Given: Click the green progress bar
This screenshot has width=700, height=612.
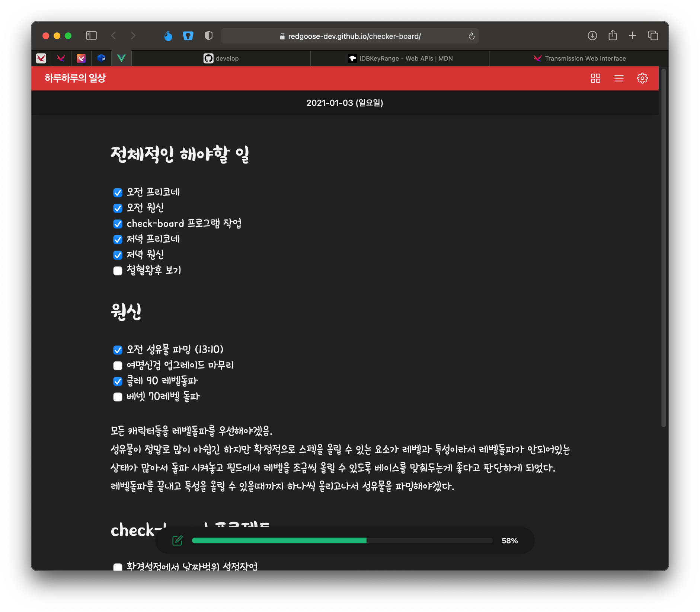Looking at the screenshot, I should (x=342, y=540).
